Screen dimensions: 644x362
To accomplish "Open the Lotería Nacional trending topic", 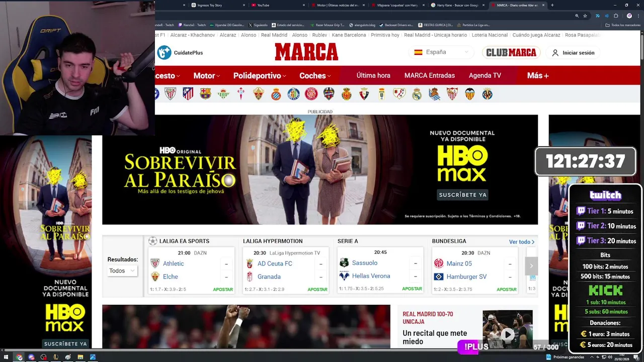I will [x=490, y=35].
